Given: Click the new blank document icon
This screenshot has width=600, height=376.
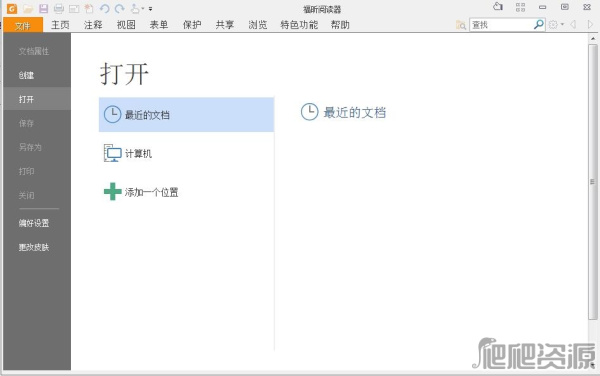Looking at the screenshot, I should pos(89,8).
